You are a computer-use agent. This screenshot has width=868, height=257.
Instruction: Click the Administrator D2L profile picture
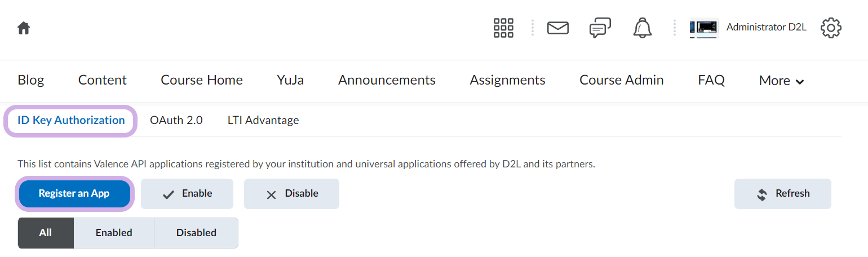point(703,28)
